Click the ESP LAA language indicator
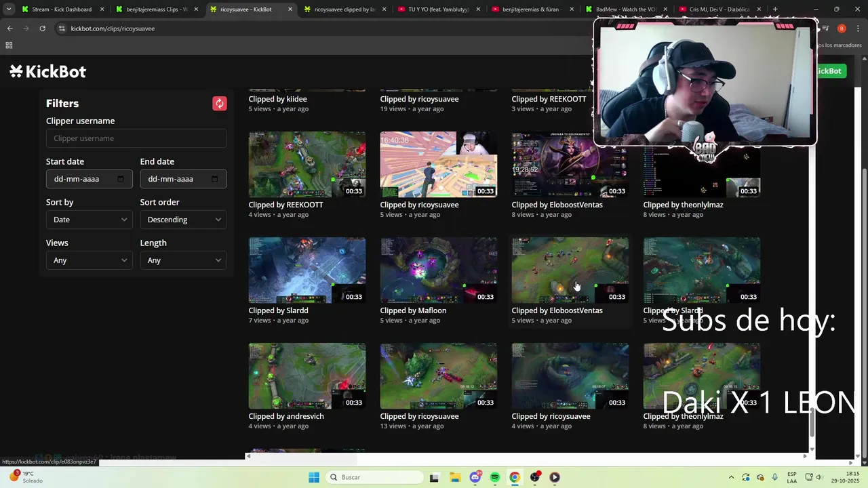The image size is (868, 488). coord(792,477)
